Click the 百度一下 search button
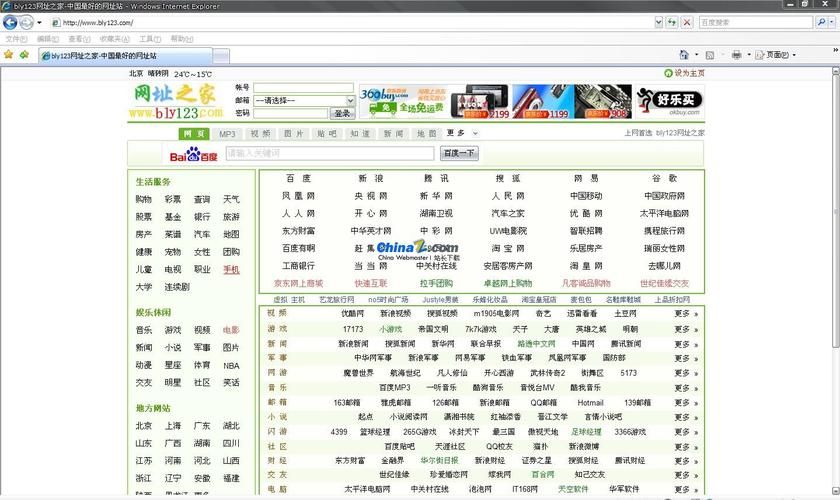 [459, 153]
